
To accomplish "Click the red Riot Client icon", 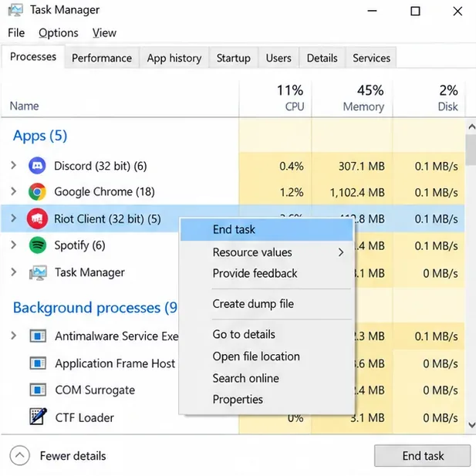I will [x=37, y=218].
